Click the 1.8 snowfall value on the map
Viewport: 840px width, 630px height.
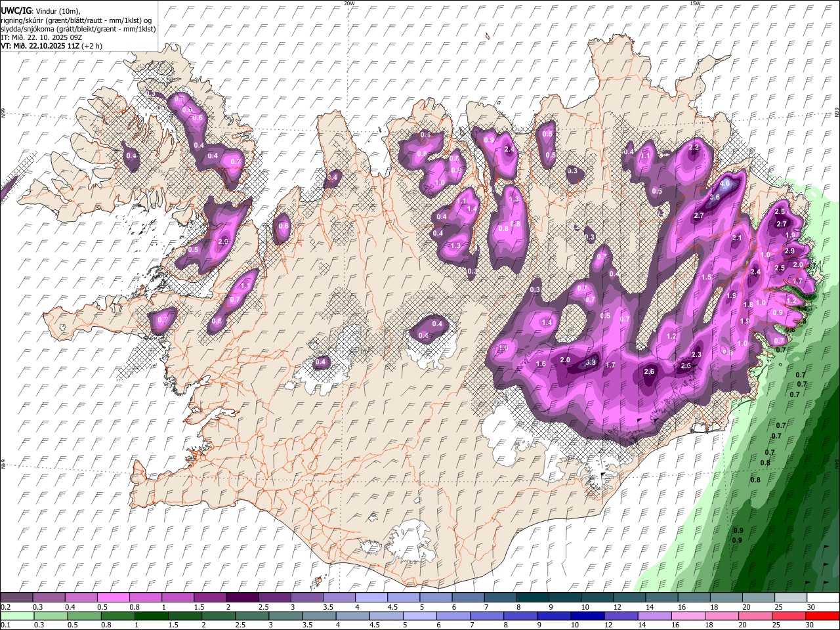click(748, 305)
